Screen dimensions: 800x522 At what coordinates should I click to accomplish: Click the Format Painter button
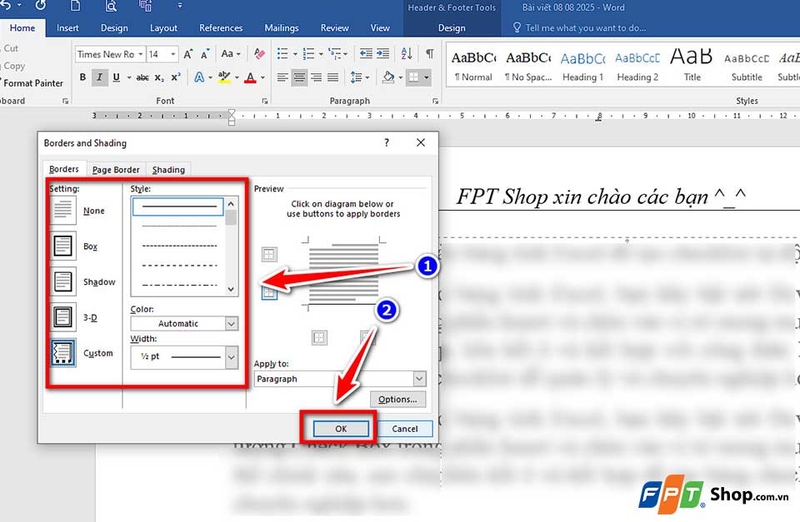coord(32,83)
